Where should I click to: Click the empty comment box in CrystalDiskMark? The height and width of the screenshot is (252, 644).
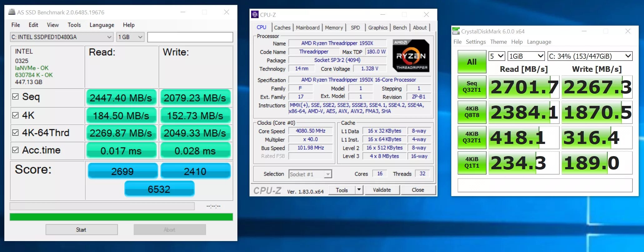545,185
